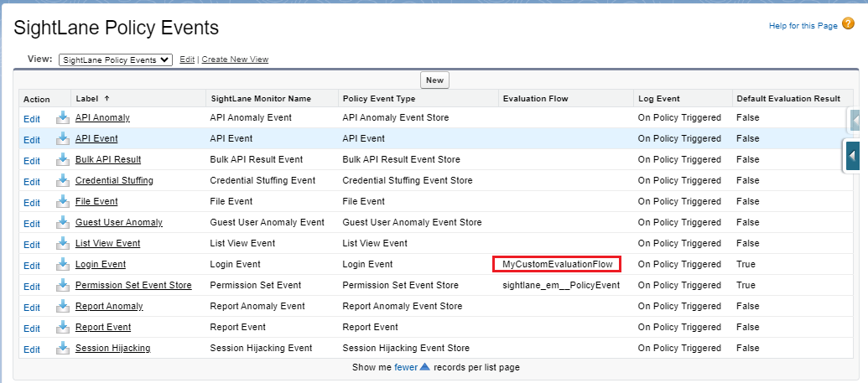Click the Action column header
This screenshot has height=383, width=868.
(x=37, y=100)
